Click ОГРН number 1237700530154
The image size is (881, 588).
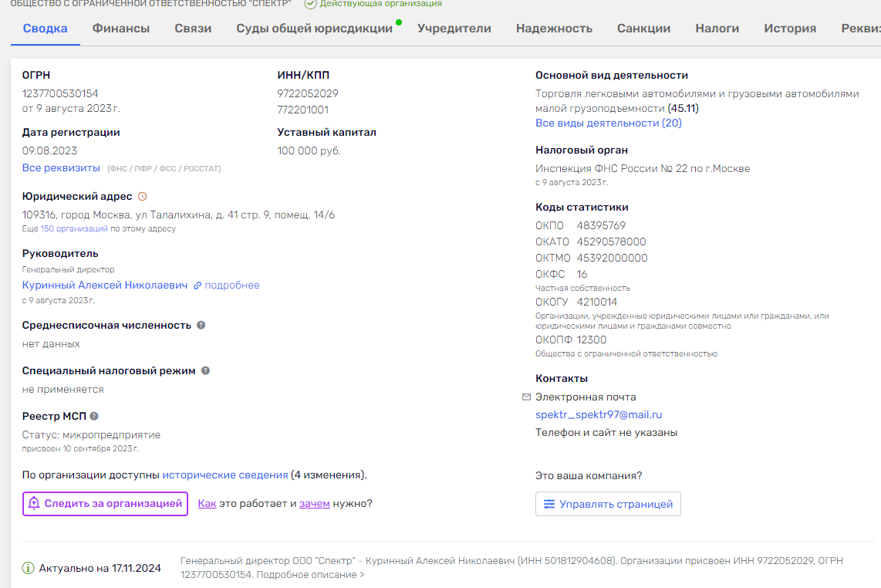[60, 93]
